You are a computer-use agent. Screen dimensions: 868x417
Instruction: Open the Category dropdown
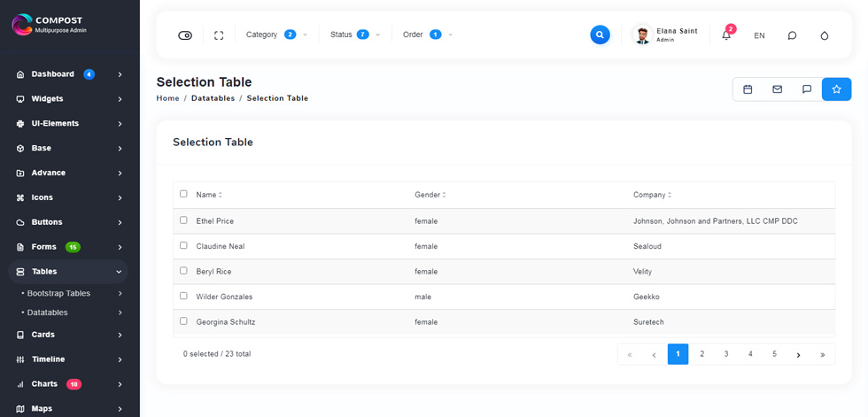276,35
